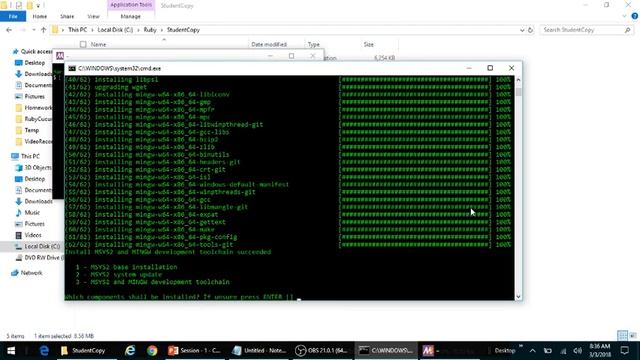Select the Application Tools contextual tab
Image resolution: width=640 pixels, height=360 pixels.
(131, 5)
